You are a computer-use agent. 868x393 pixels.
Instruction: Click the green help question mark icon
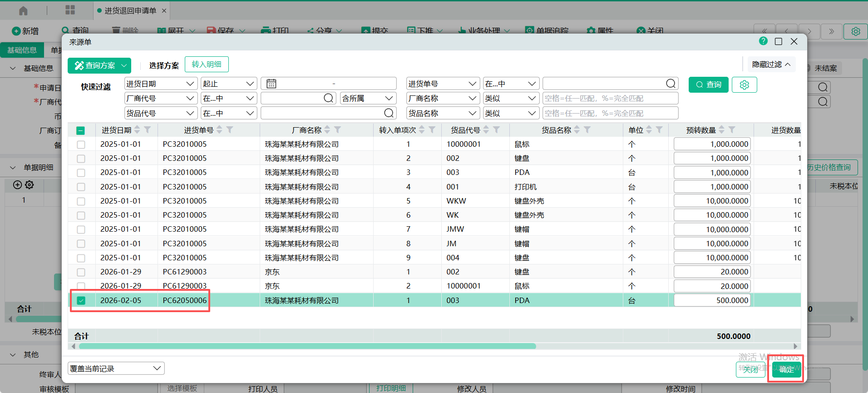pyautogui.click(x=763, y=41)
